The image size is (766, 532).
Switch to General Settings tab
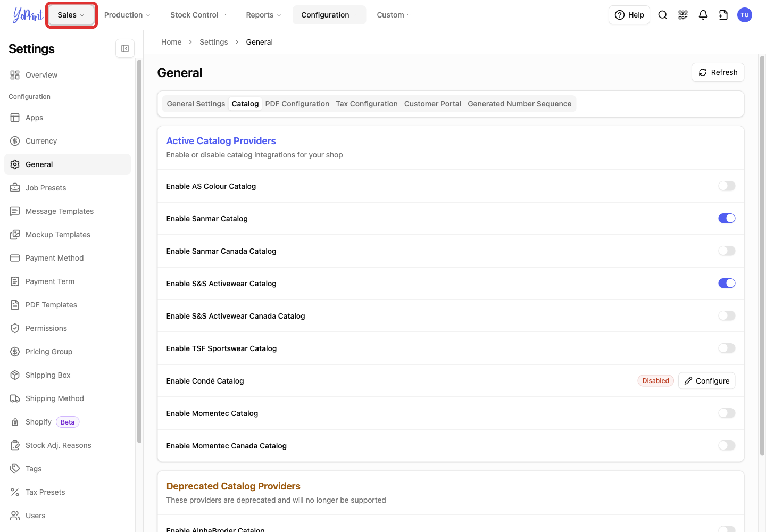(196, 104)
